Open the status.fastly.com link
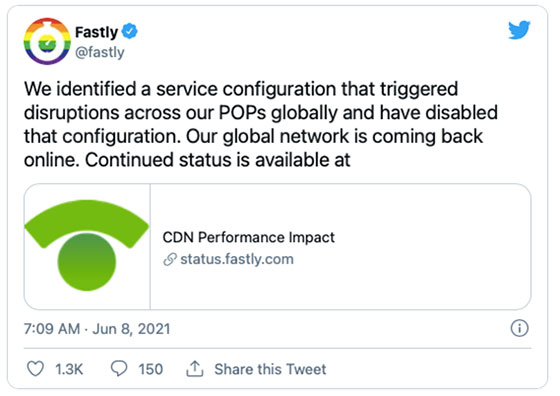This screenshot has height=396, width=560. coord(237,259)
